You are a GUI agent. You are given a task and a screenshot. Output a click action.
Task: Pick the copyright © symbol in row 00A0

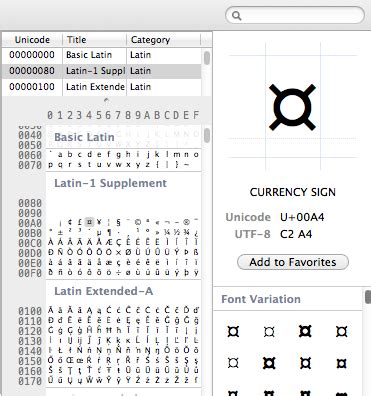pyautogui.click(x=138, y=222)
